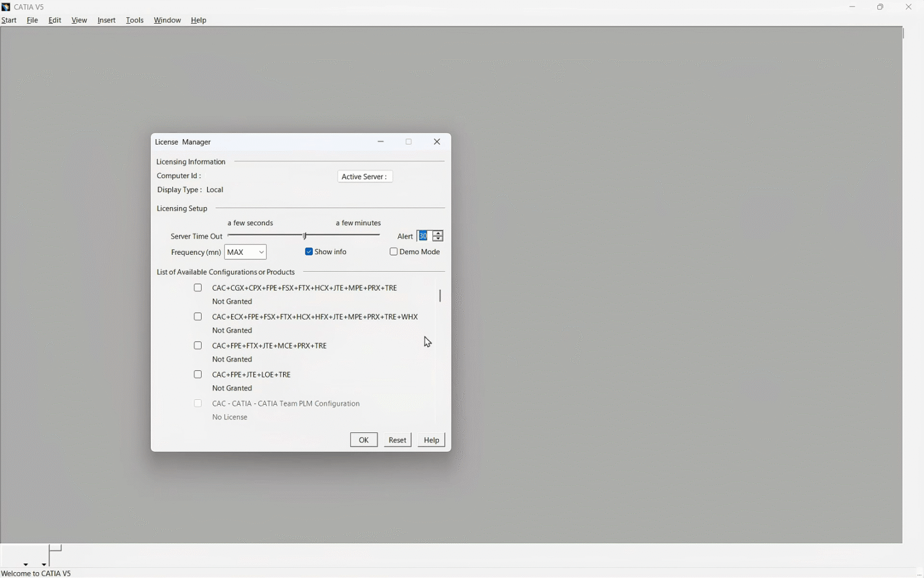
Task: Maximize the License Manager dialog
Action: 409,142
